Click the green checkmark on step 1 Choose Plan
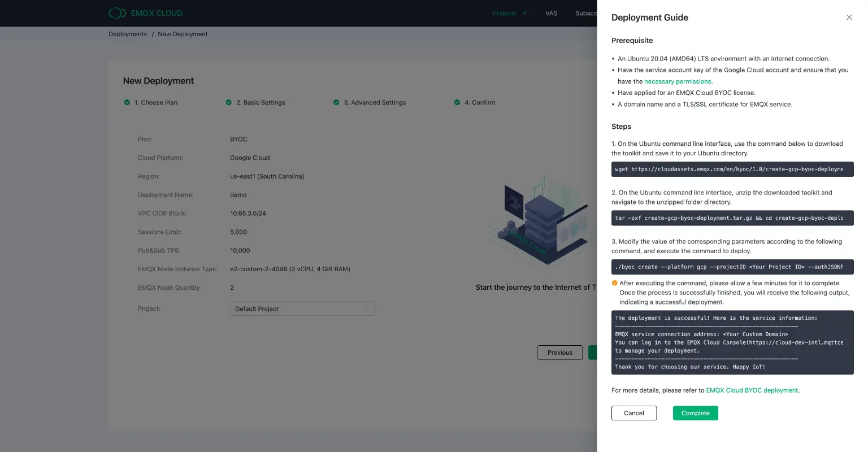The height and width of the screenshot is (452, 868). [x=128, y=102]
